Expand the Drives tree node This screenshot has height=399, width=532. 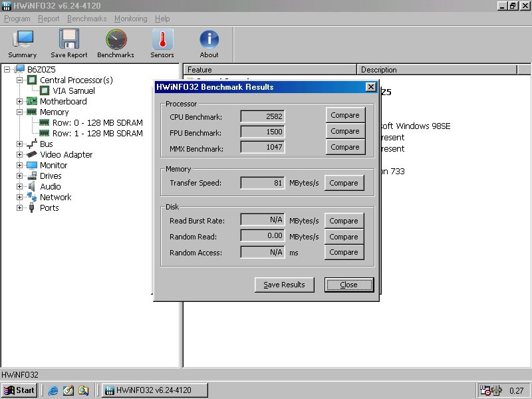point(20,176)
